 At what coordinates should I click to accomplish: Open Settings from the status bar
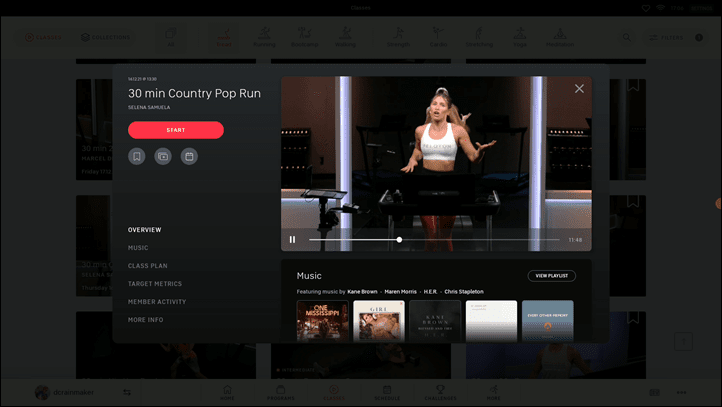click(x=701, y=8)
